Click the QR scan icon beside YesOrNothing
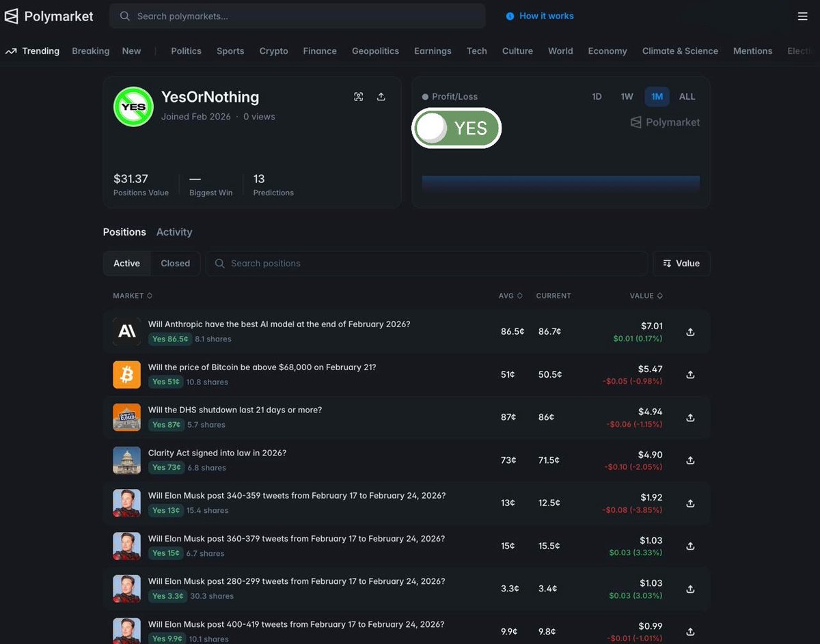Image resolution: width=820 pixels, height=644 pixels. point(359,97)
